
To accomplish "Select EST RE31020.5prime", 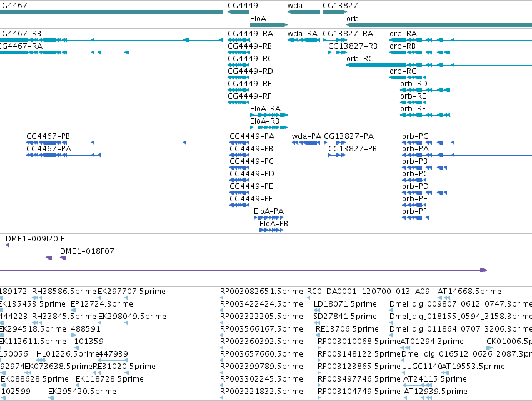I will (x=109, y=373).
